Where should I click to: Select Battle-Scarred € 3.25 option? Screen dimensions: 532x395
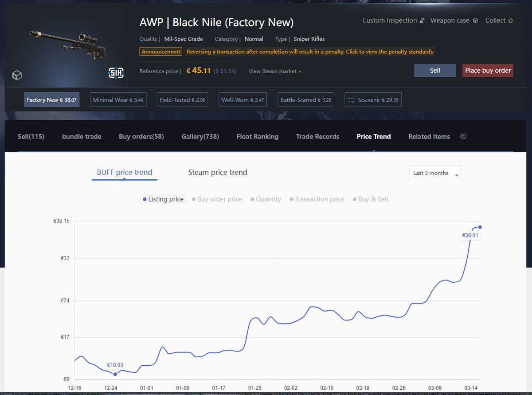click(x=306, y=100)
